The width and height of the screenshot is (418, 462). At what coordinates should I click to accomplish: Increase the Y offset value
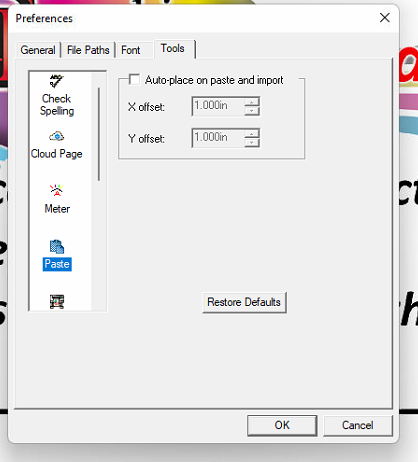click(x=252, y=134)
